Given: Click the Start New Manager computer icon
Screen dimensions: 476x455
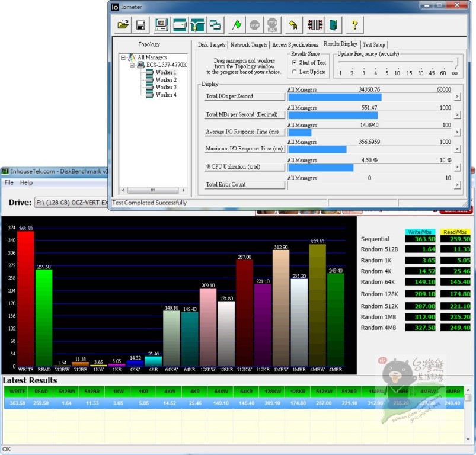Looking at the screenshot, I should click(161, 25).
